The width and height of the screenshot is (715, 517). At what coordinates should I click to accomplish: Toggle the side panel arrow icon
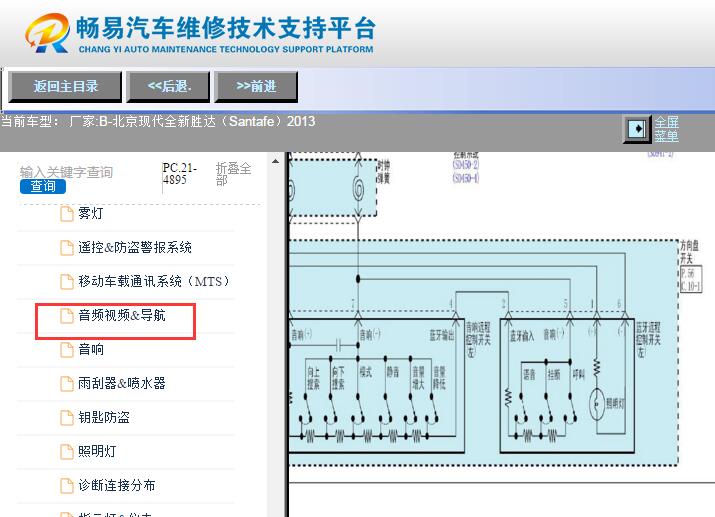click(x=637, y=129)
